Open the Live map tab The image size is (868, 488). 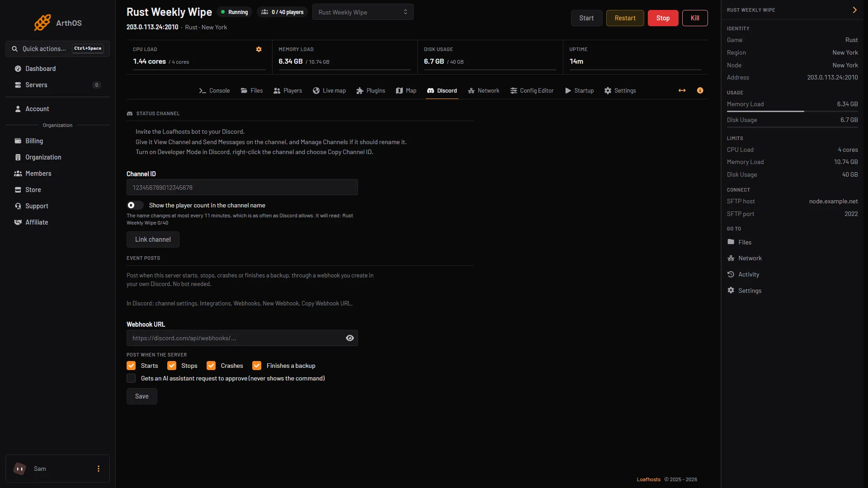pyautogui.click(x=329, y=91)
